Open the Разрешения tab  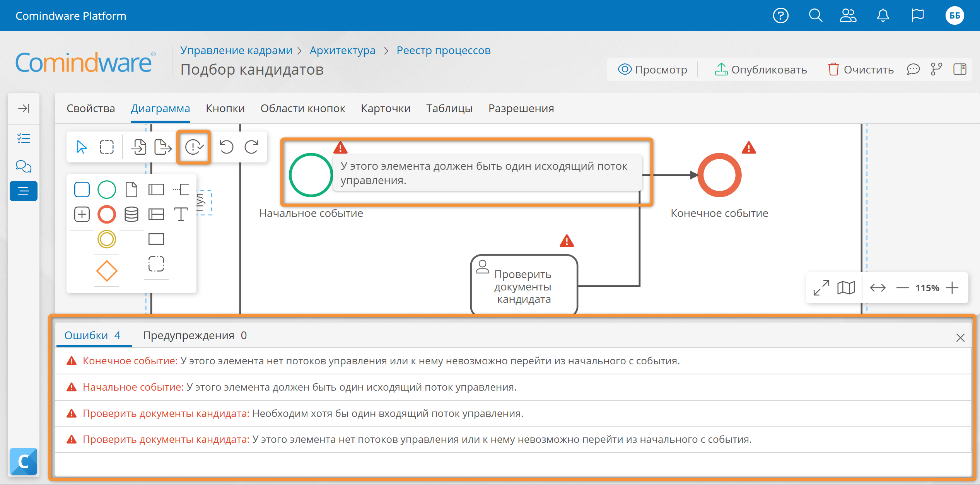pos(521,108)
